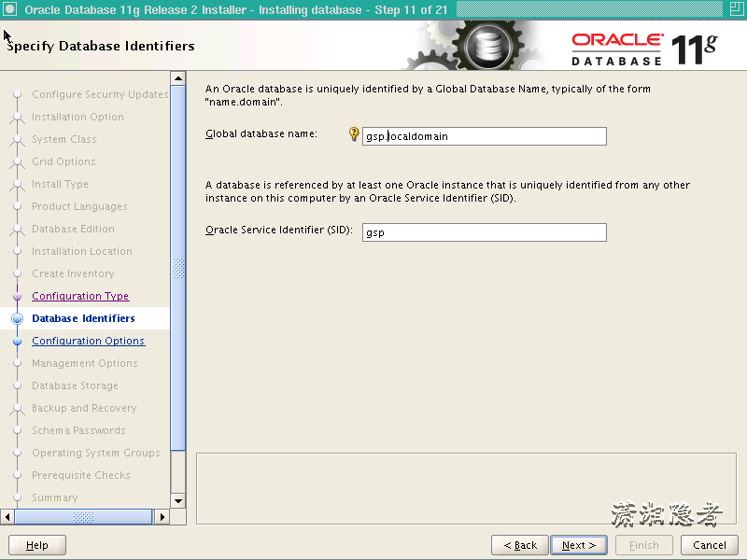
Task: Cancel the database installation
Action: tap(709, 545)
